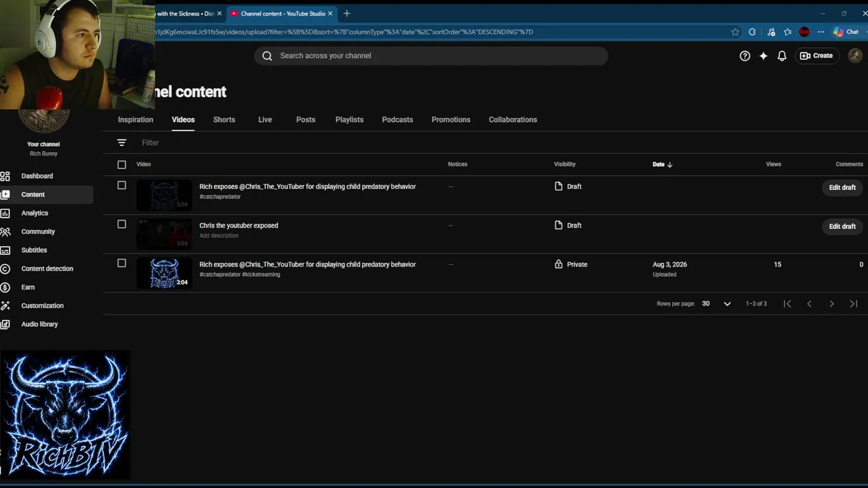
Task: Switch to the Podcasts tab
Action: pos(397,119)
